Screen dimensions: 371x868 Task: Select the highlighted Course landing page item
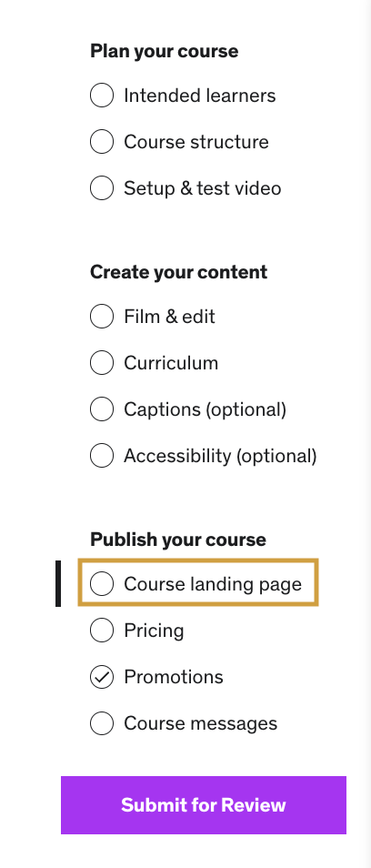pos(198,583)
